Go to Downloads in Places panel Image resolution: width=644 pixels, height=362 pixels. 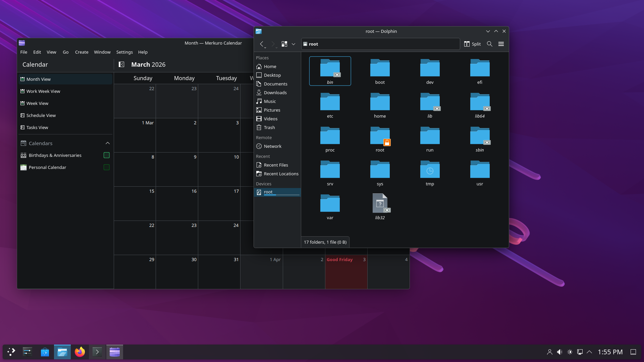pyautogui.click(x=277, y=93)
